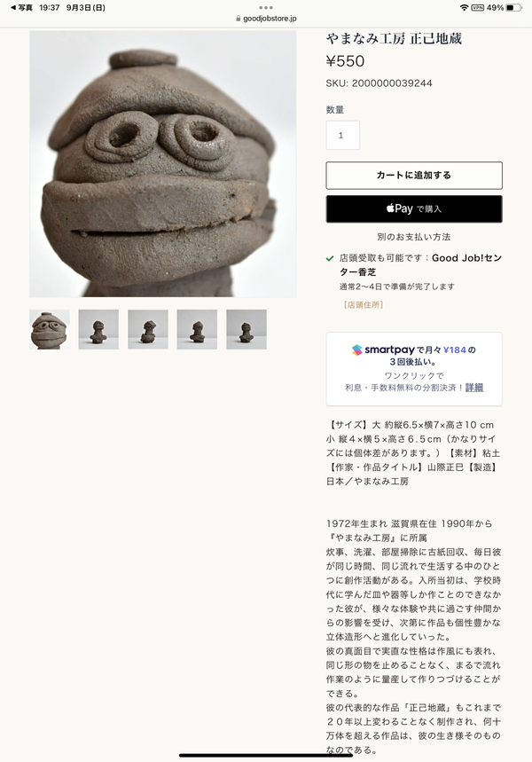The height and width of the screenshot is (762, 532).
Task: Click the green pickup availability checkmark
Action: [x=330, y=258]
